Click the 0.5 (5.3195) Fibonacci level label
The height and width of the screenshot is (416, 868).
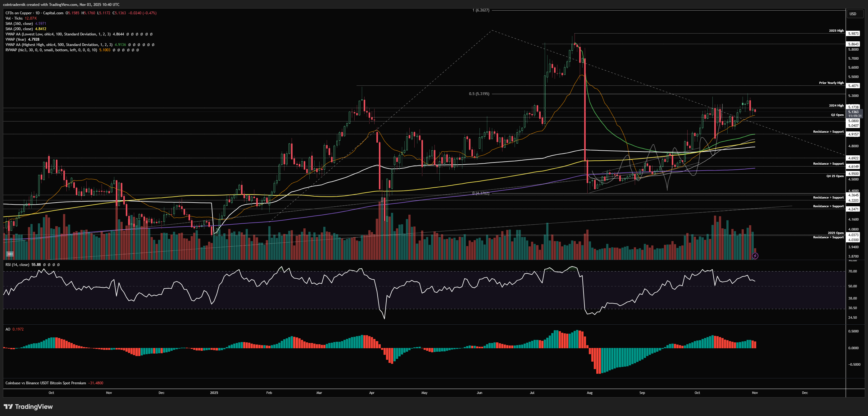479,94
